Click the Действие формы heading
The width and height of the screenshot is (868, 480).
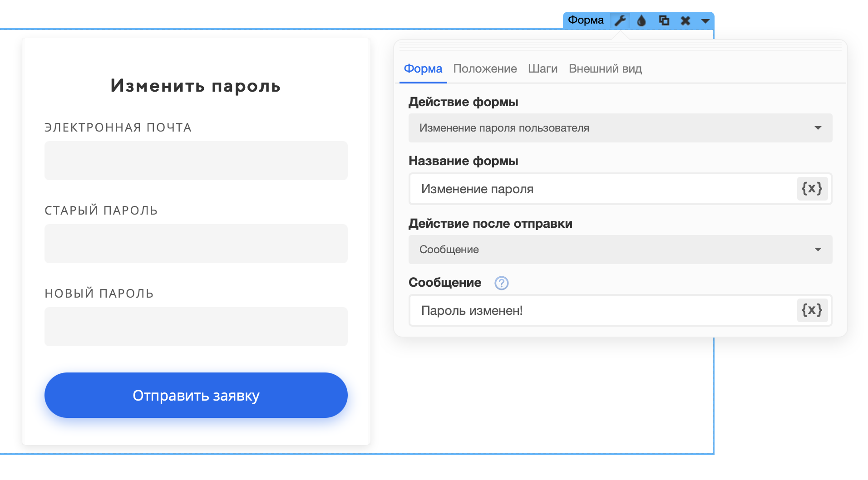coord(463,102)
